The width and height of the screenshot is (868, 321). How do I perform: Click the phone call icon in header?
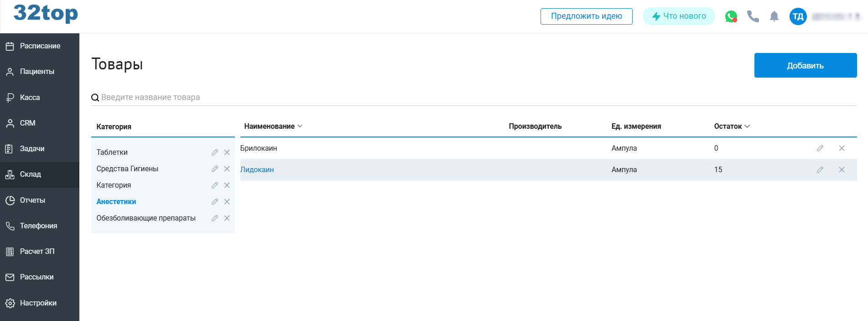click(753, 17)
